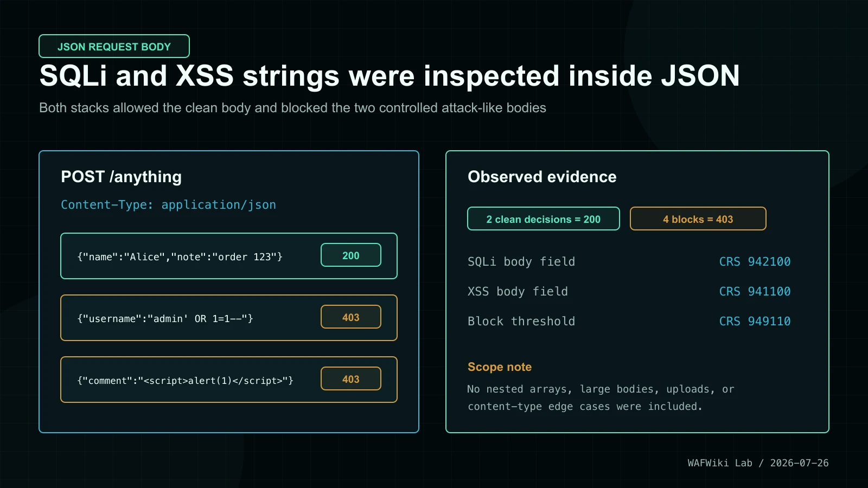Select the Alice order 123 JSON body
This screenshot has width=868, height=488.
coord(180,256)
